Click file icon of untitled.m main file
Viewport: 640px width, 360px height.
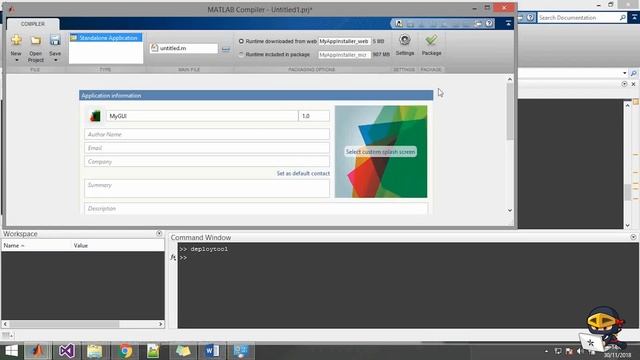(x=154, y=48)
